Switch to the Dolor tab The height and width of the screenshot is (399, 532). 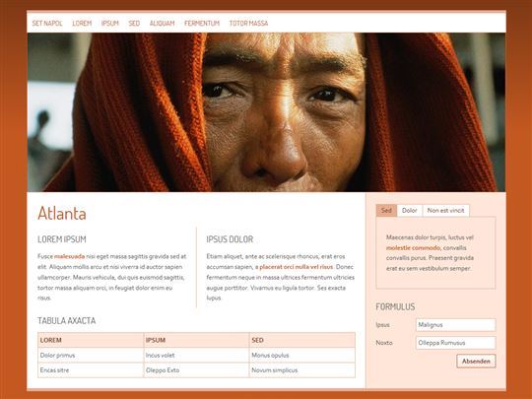click(x=410, y=211)
